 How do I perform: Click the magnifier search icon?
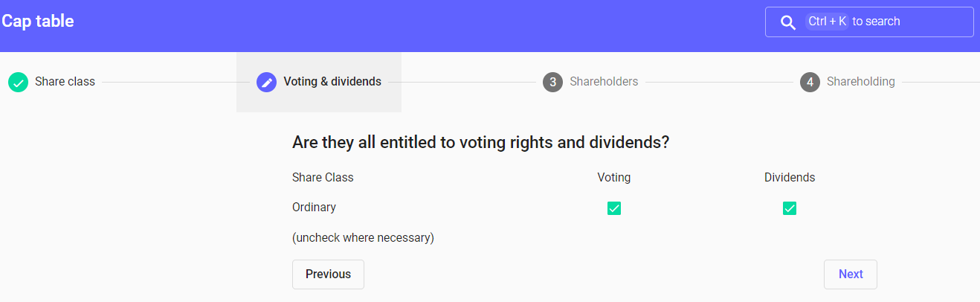[788, 22]
